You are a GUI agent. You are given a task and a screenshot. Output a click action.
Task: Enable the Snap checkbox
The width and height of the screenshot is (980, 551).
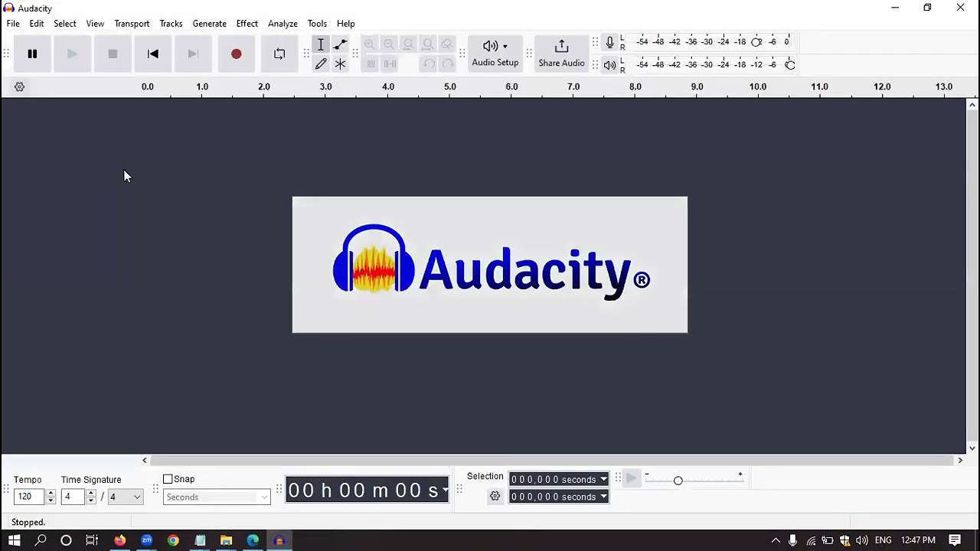[x=168, y=479]
